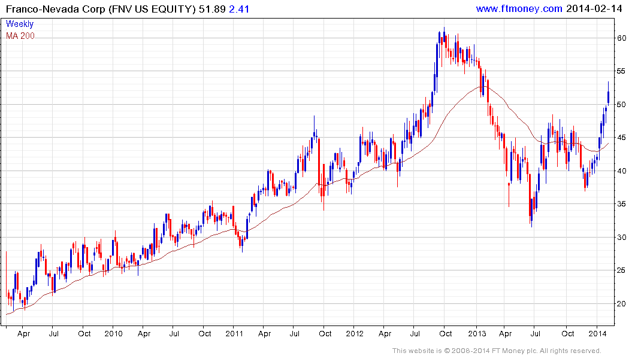Click the 30 price axis label

[622, 237]
